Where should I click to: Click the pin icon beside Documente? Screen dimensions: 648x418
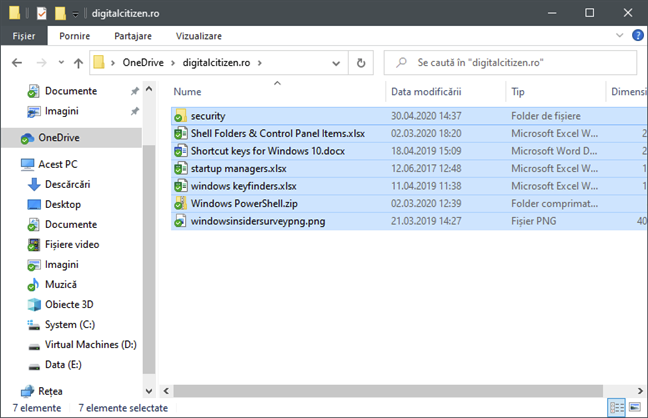(x=135, y=91)
